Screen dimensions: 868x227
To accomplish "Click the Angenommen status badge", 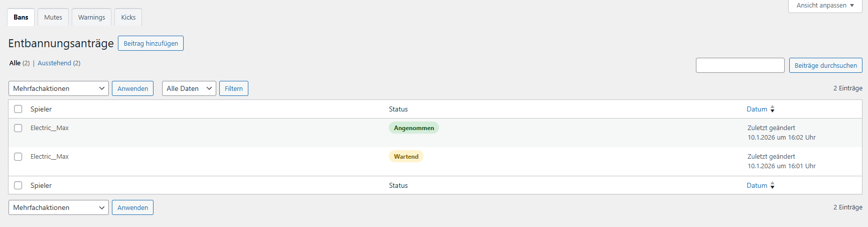I will (413, 128).
